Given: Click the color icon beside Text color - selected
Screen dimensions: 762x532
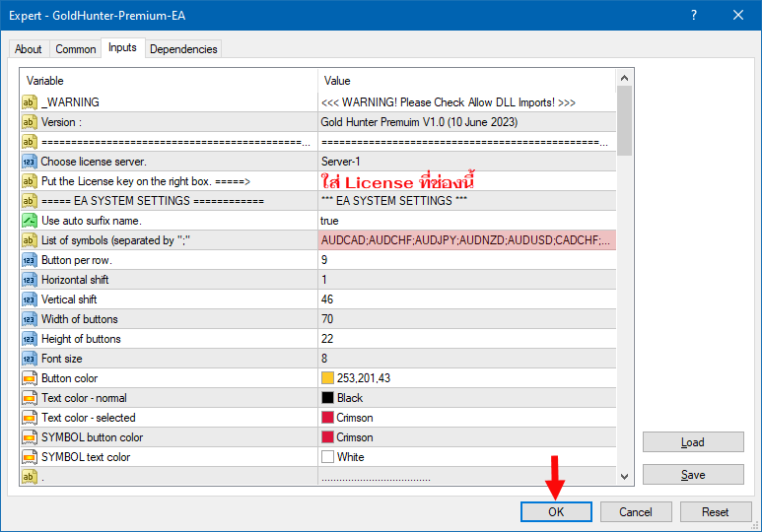Looking at the screenshot, I should [30, 418].
